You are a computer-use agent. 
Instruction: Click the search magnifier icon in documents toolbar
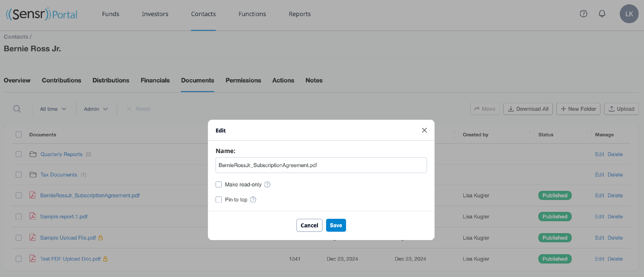(17, 109)
